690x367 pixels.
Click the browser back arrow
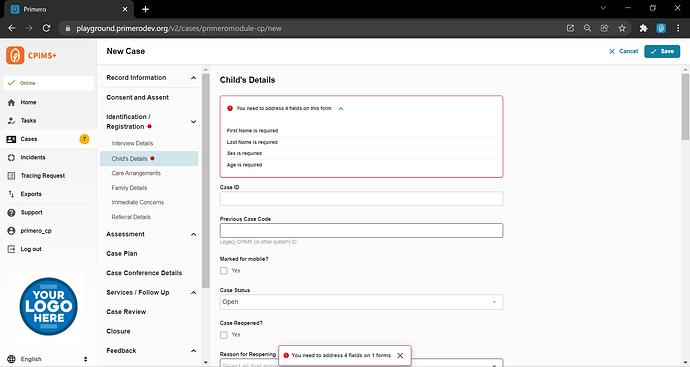(x=12, y=28)
